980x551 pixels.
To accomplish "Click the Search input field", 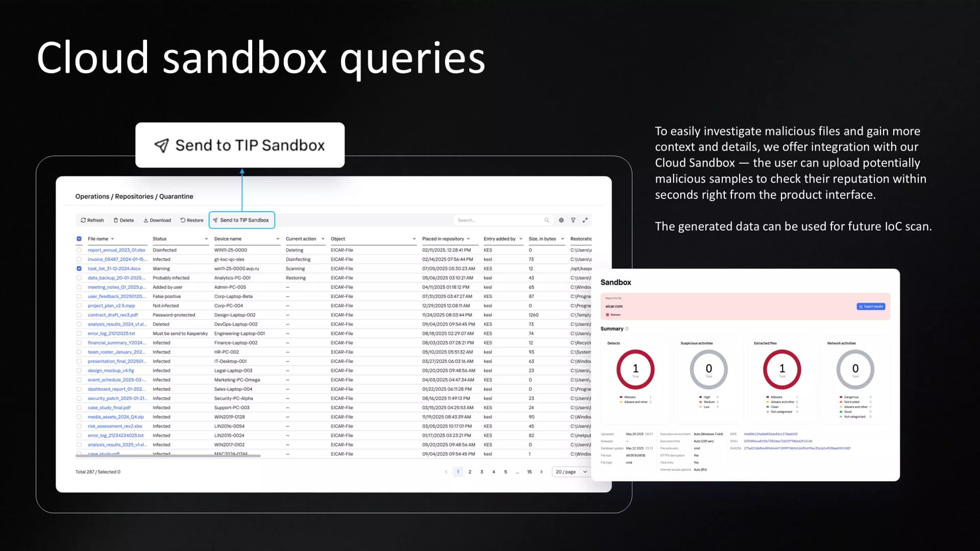I will (503, 220).
